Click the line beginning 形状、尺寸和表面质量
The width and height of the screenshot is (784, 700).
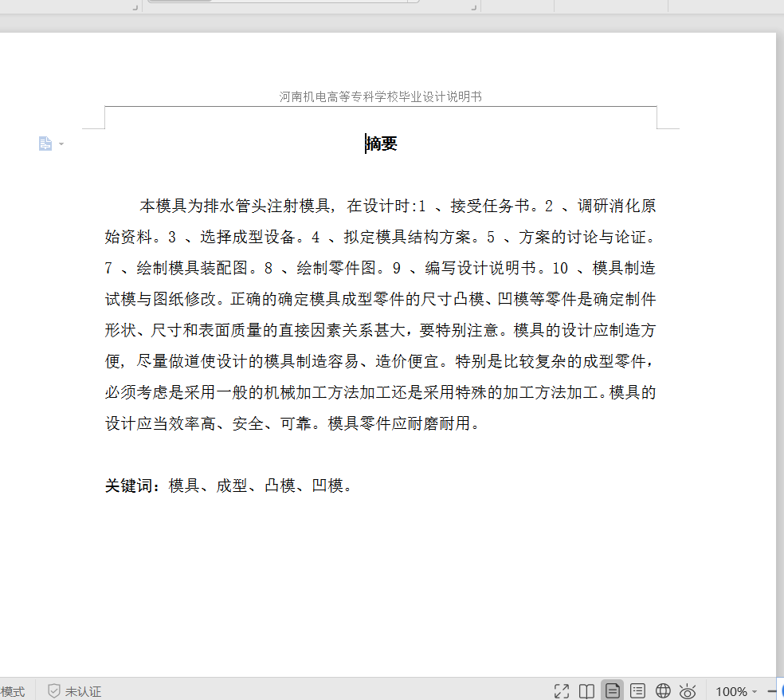click(381, 330)
